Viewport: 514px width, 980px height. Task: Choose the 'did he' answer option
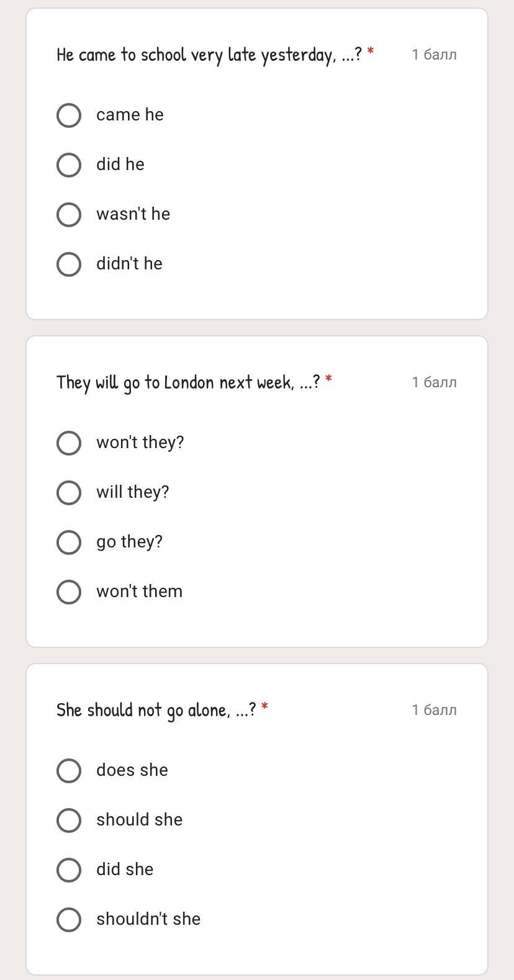tap(69, 165)
